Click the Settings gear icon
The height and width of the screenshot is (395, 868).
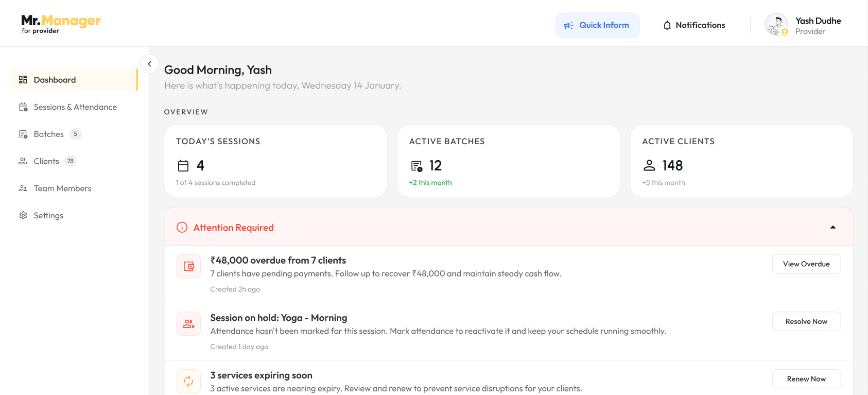click(x=23, y=215)
